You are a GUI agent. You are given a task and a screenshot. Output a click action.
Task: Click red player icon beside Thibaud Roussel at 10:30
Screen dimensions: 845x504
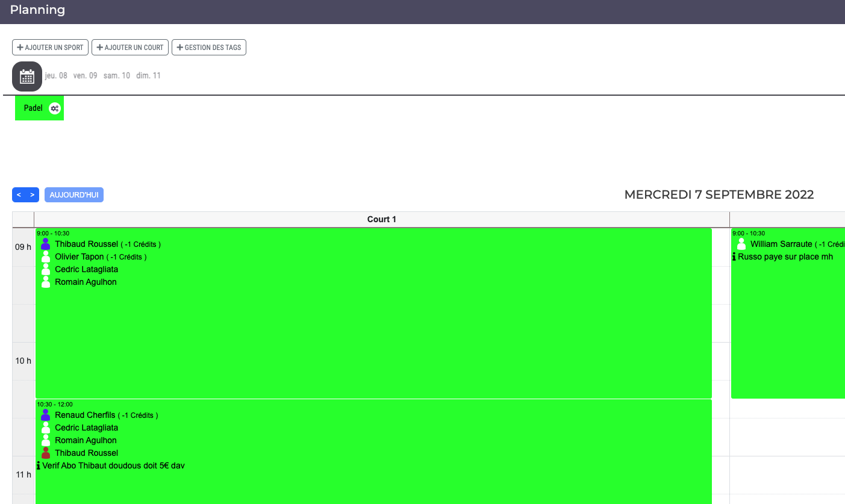[46, 453]
